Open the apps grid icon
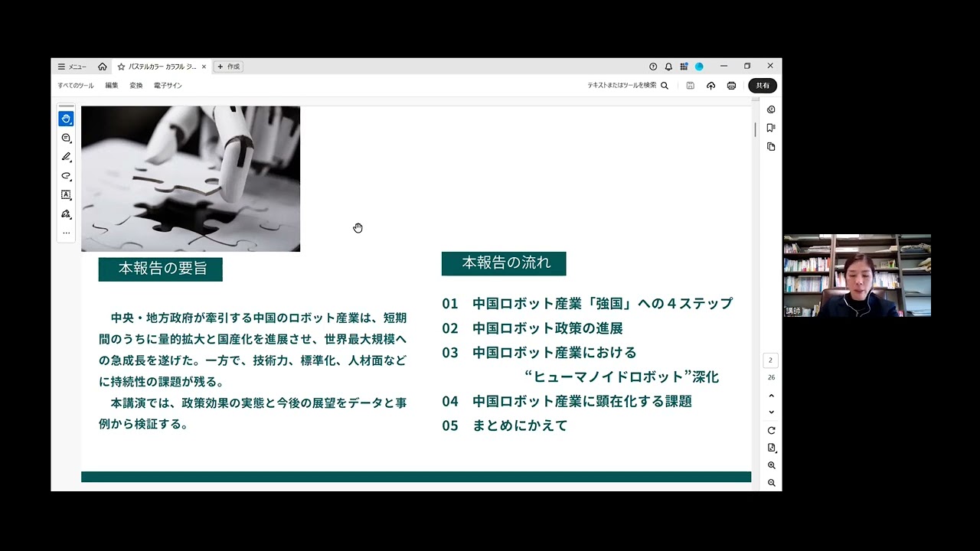980x551 pixels. pos(684,67)
